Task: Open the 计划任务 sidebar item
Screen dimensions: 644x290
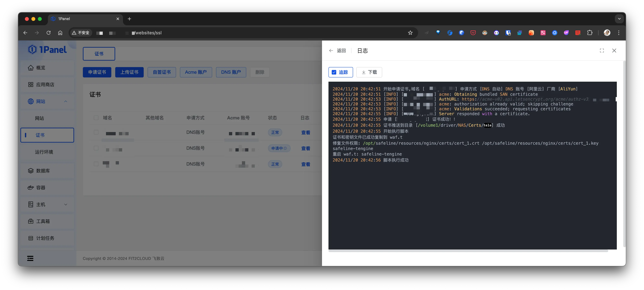Action: coord(45,238)
